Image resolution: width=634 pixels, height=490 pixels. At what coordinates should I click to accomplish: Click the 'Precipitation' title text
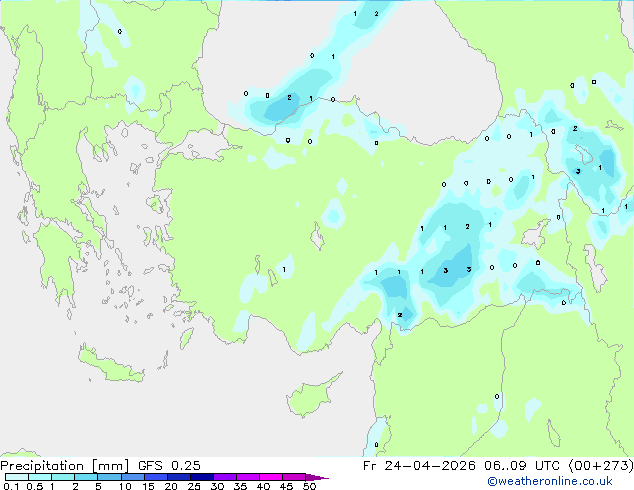42,466
